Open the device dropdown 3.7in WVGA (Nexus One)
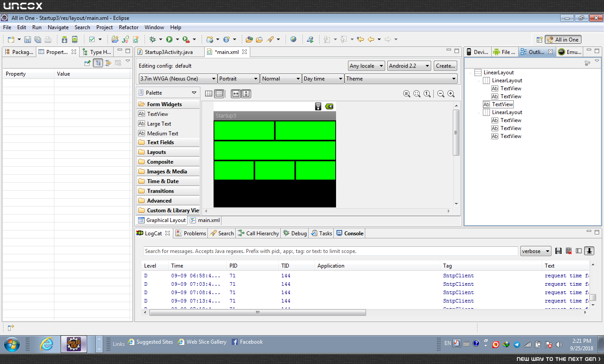The image size is (604, 364). 177,79
